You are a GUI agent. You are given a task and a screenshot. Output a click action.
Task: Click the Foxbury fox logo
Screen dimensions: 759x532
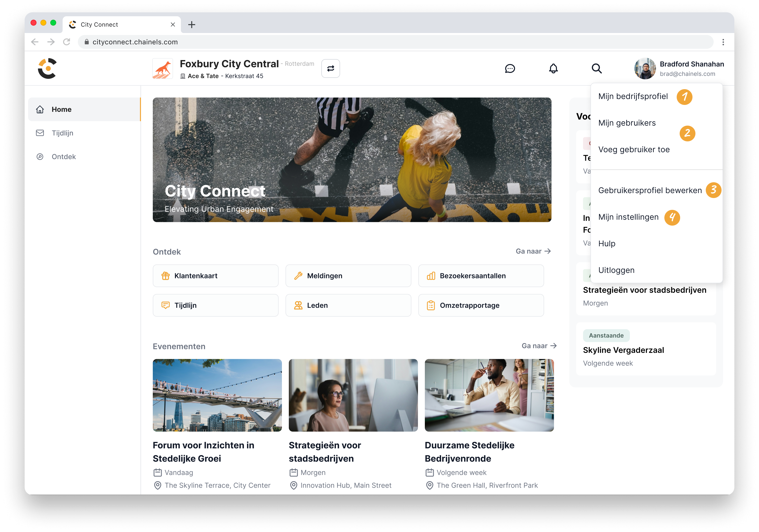(163, 69)
